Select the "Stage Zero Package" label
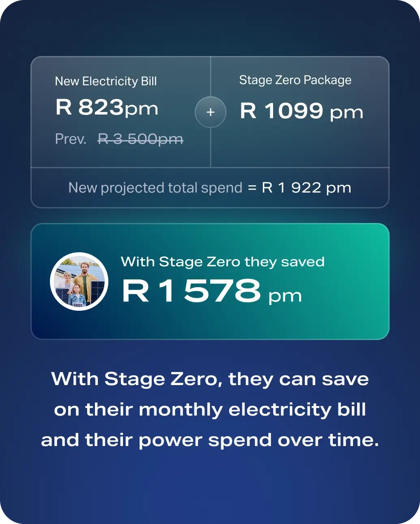The width and height of the screenshot is (420, 524). pyautogui.click(x=295, y=80)
